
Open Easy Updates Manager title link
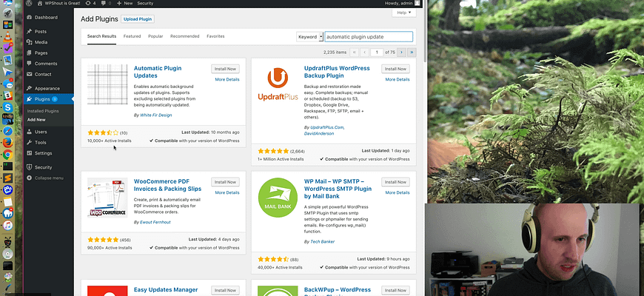[166, 290]
